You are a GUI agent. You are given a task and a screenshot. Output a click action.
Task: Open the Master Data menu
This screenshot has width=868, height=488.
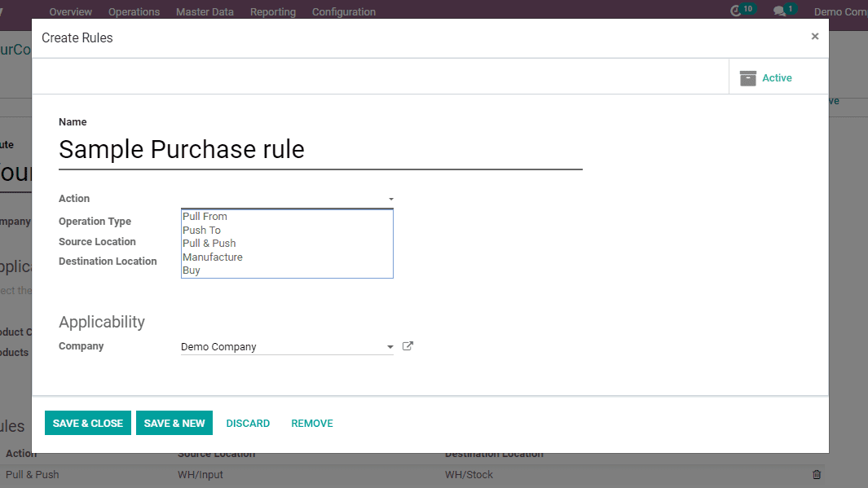coord(205,11)
